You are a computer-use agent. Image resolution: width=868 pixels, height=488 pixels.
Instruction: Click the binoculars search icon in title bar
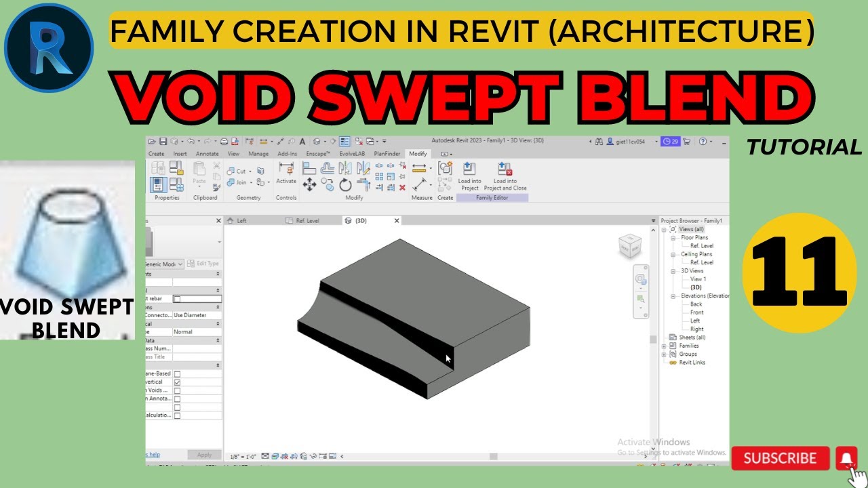(x=599, y=142)
